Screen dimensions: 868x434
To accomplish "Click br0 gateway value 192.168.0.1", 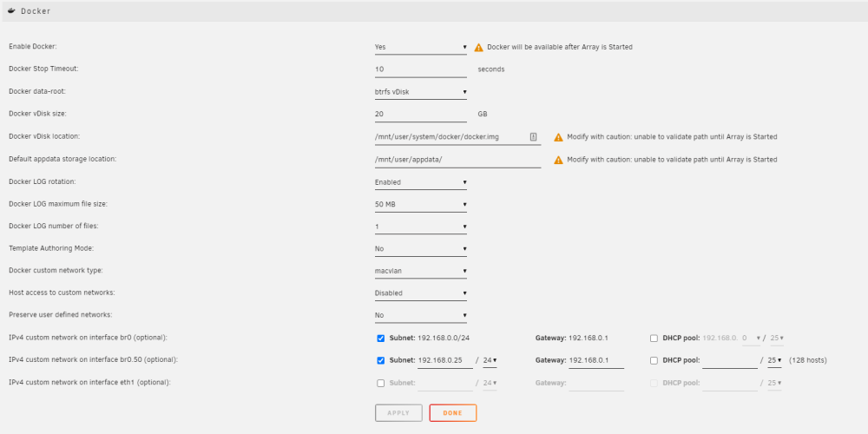I will pyautogui.click(x=589, y=338).
